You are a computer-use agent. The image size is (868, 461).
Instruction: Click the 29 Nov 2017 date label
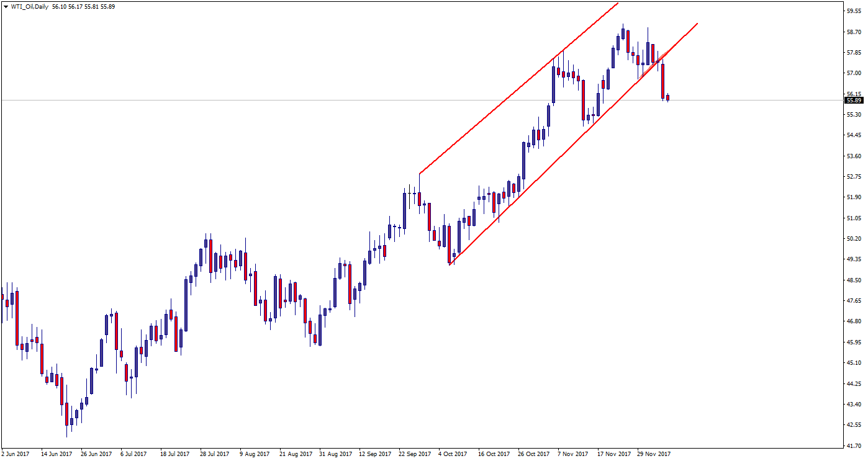[x=654, y=454]
